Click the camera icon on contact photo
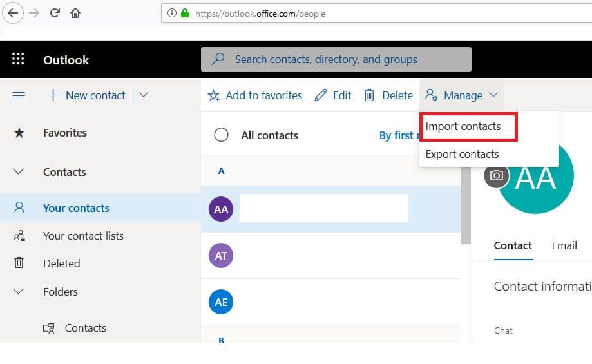The image size is (592, 364). tap(496, 175)
